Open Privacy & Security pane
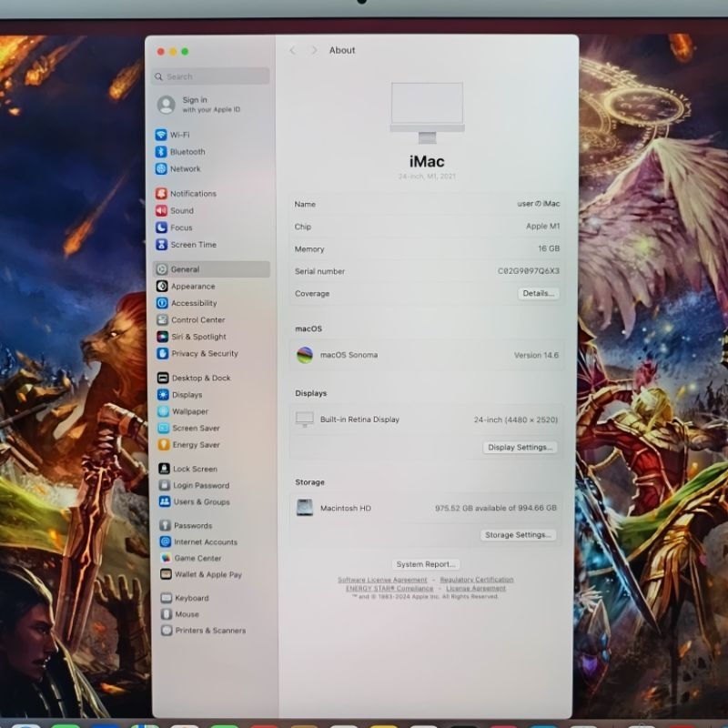728x728 pixels. [204, 353]
